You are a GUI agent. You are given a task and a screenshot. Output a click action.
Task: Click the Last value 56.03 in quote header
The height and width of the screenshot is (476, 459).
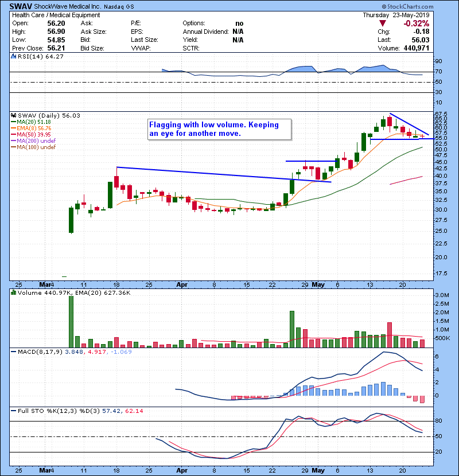click(x=421, y=40)
